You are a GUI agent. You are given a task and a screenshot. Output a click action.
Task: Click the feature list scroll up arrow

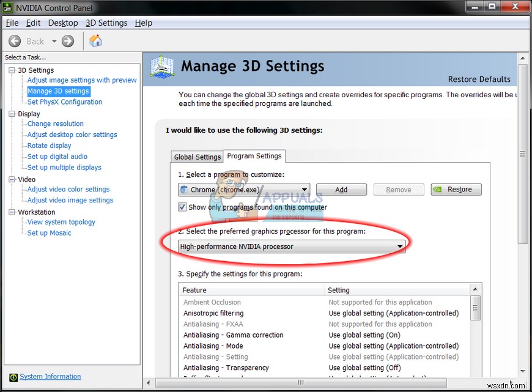[x=475, y=289]
